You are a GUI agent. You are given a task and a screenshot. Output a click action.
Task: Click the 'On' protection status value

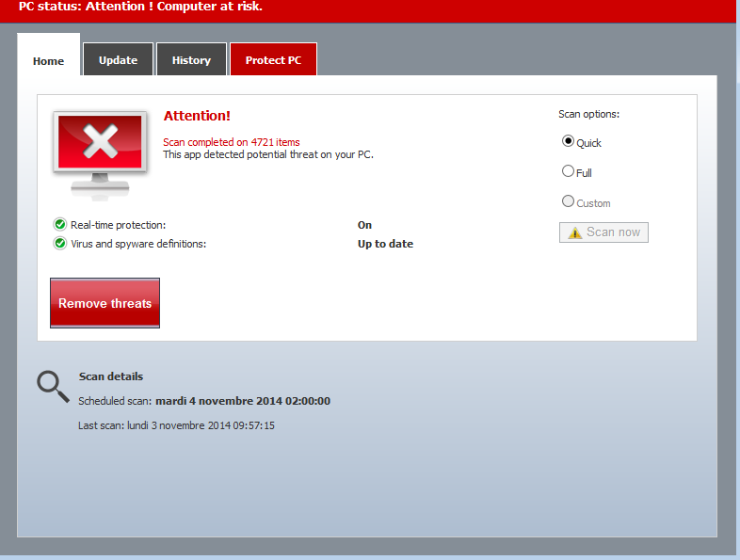coord(364,225)
